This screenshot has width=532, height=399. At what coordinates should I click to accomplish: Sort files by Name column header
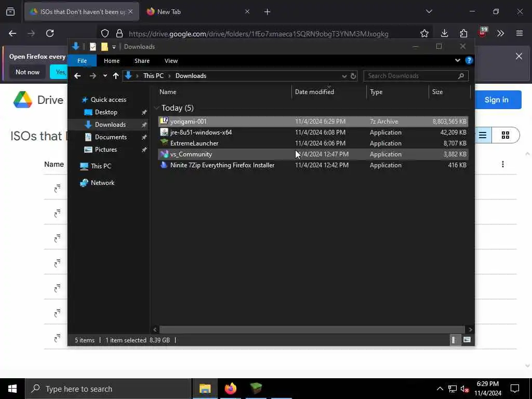coord(168,91)
